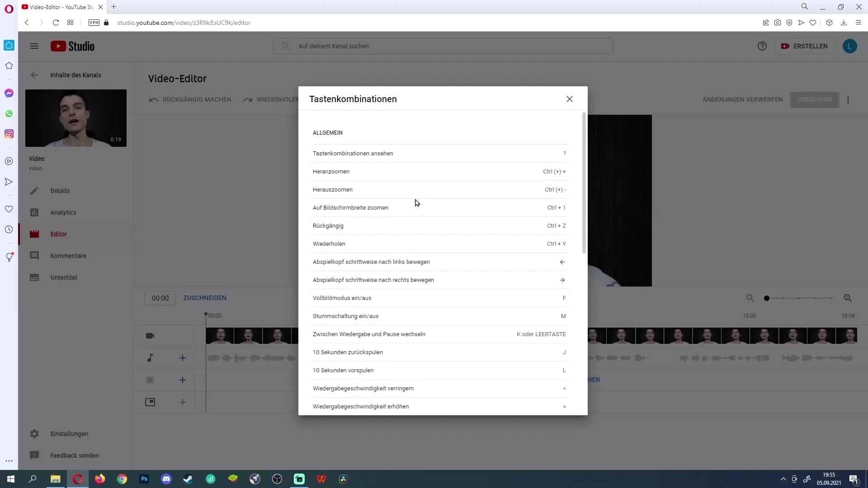Open Messenger in the Opera sidebar

(x=9, y=93)
